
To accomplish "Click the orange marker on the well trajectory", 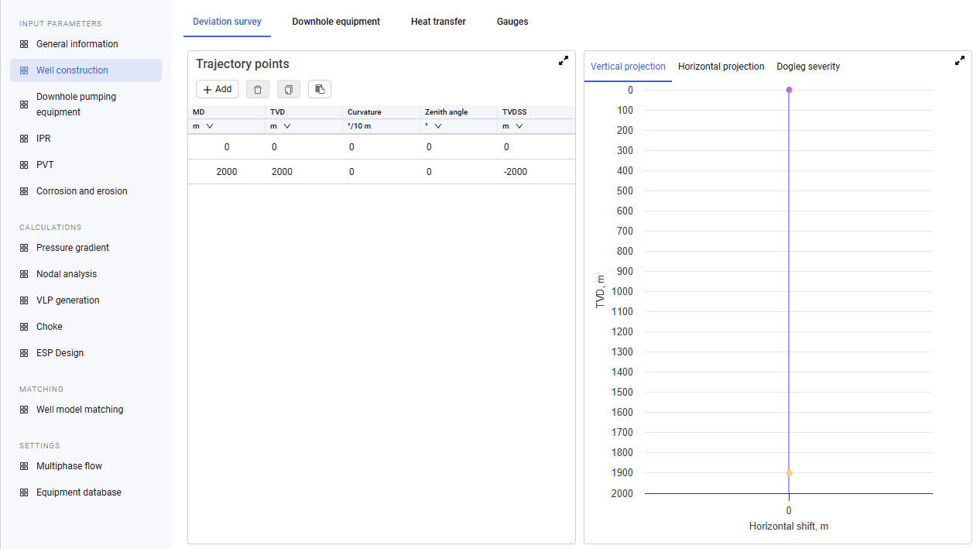I will click(x=789, y=473).
